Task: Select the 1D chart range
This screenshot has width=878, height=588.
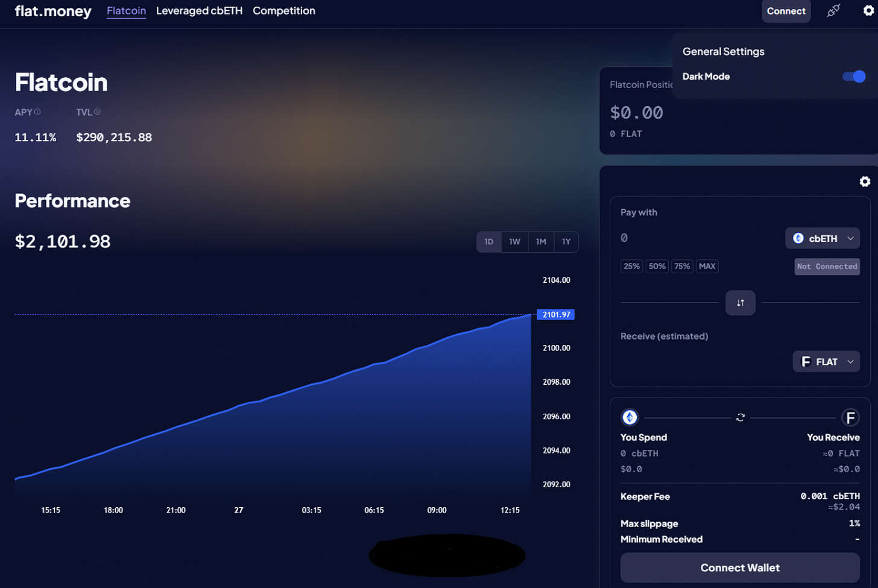Action: tap(489, 242)
